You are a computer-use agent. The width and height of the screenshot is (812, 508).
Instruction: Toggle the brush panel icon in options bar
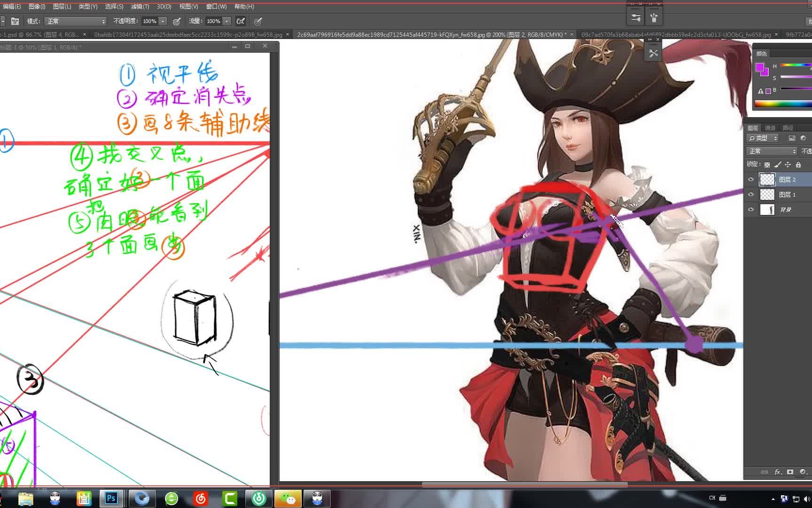click(x=15, y=21)
